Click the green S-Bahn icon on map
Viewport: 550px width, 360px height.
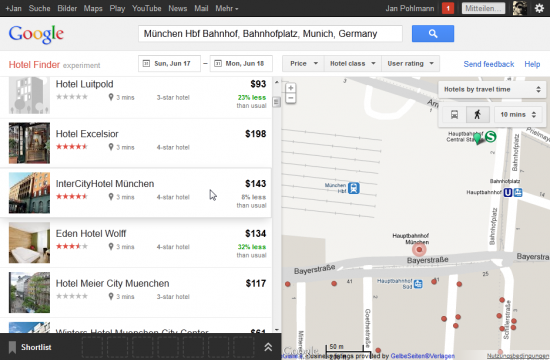click(x=490, y=136)
